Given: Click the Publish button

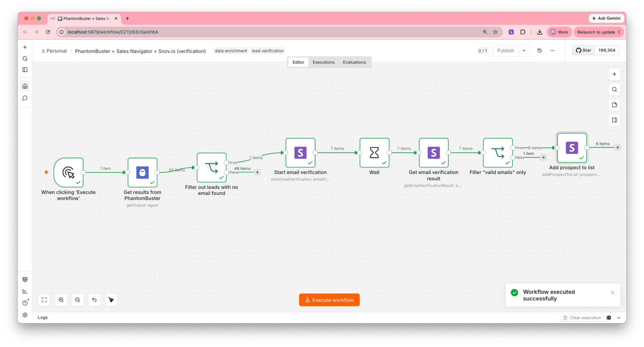Looking at the screenshot, I should click(505, 51).
